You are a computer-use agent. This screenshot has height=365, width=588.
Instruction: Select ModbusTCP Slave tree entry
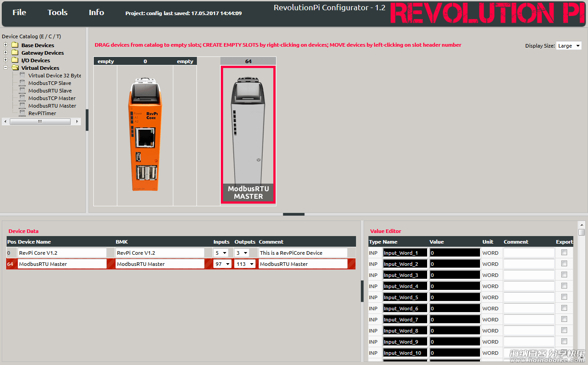click(50, 83)
